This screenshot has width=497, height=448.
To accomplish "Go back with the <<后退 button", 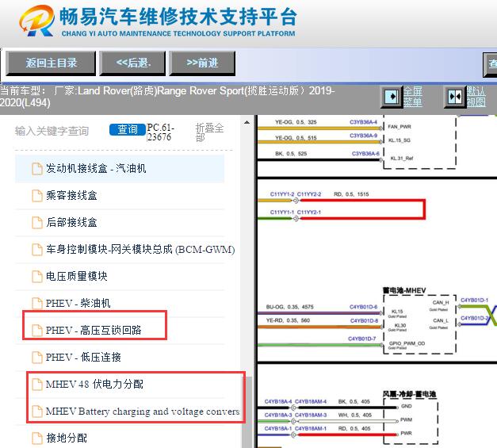I will pyautogui.click(x=133, y=63).
